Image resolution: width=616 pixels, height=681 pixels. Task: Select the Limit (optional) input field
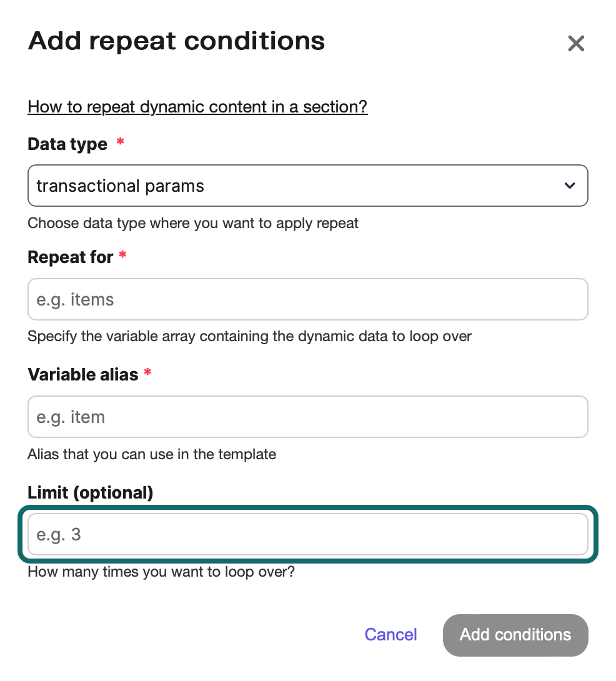tap(307, 535)
